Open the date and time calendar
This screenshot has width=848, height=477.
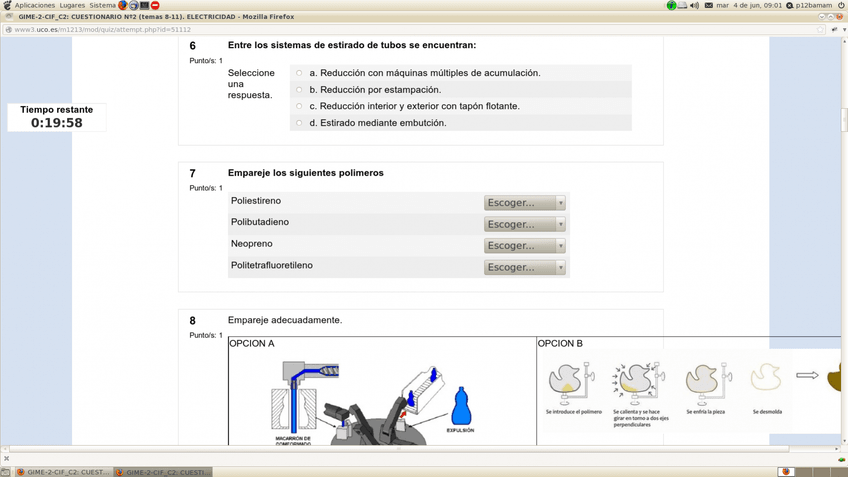749,5
